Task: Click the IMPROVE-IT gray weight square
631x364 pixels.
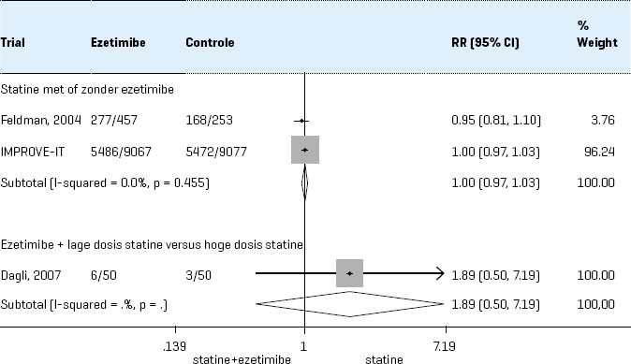Action: (x=305, y=150)
